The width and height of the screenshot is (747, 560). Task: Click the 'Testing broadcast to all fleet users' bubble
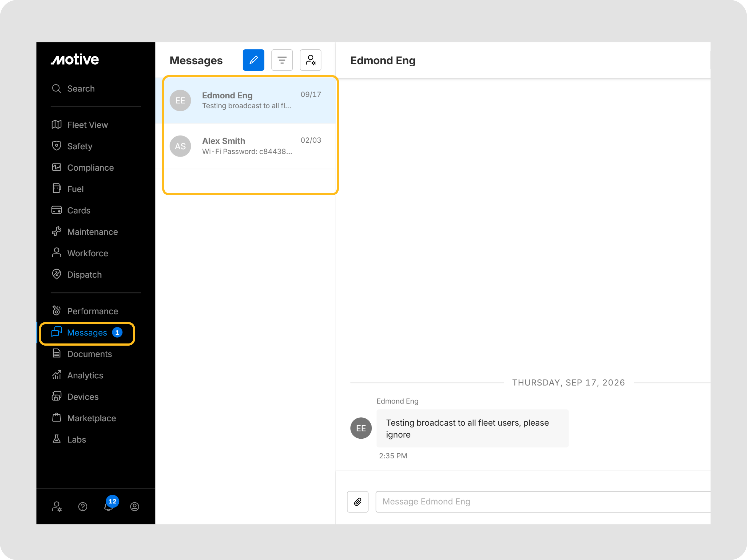472,428
